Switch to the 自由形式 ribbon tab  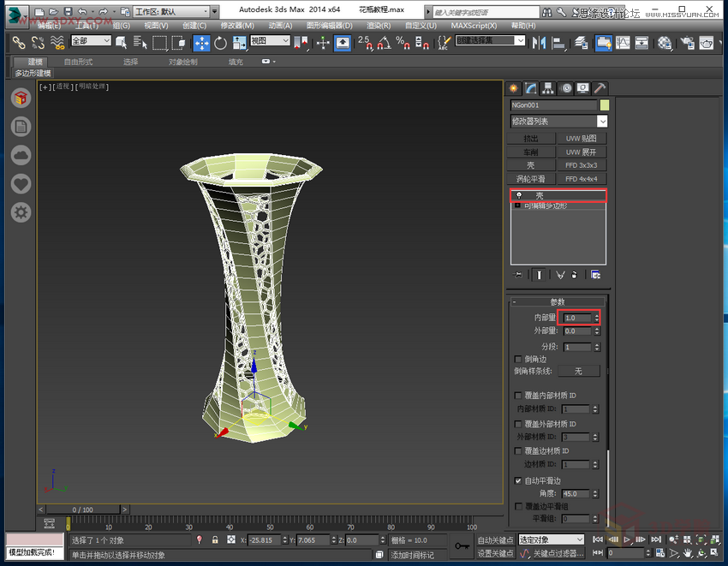tap(78, 62)
